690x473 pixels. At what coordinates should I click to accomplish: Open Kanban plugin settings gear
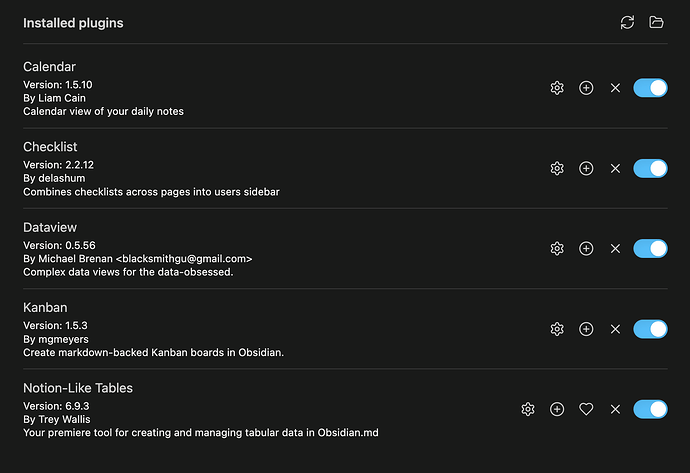(557, 329)
